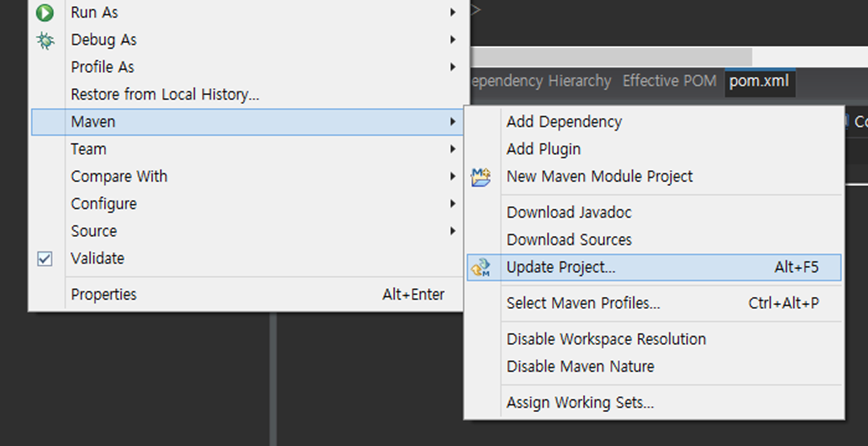Open the Profile As menu entry
Screen dimensions: 868x446
coord(247,67)
